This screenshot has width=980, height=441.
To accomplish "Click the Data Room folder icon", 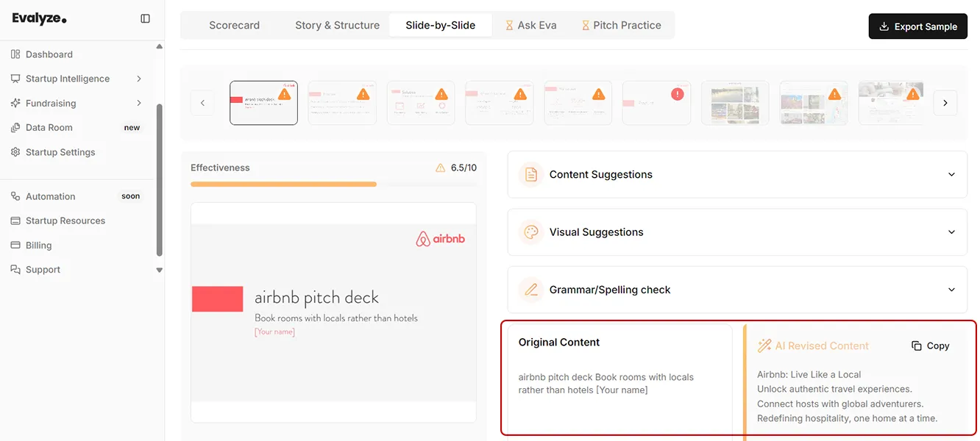I will pyautogui.click(x=15, y=128).
